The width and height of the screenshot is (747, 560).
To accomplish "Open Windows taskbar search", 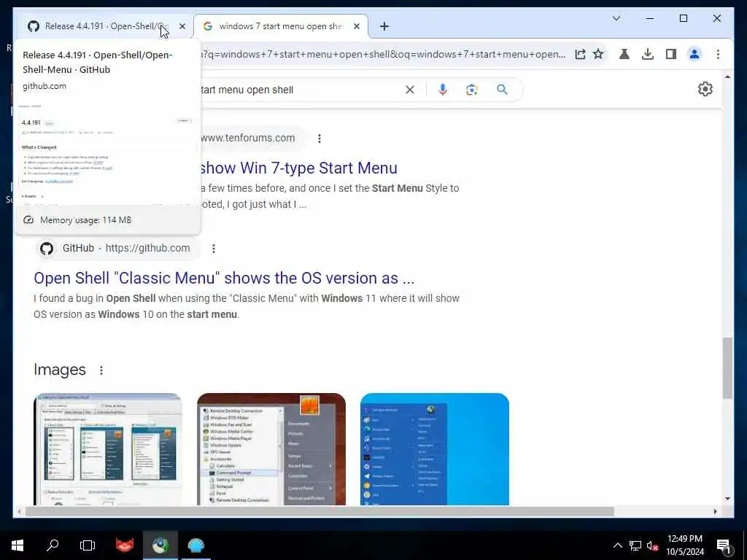I will tap(53, 545).
